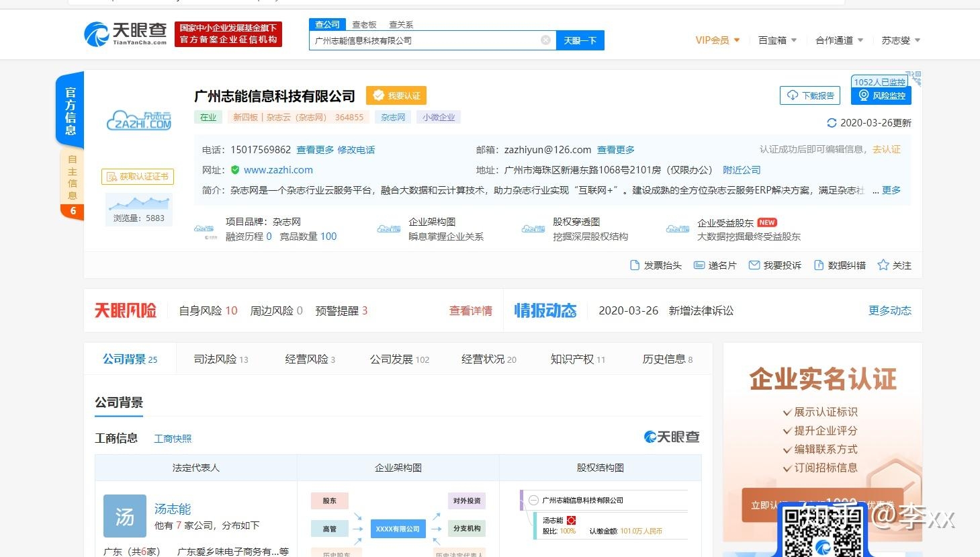Click the 关注 star icon
The image size is (980, 557).
point(883,265)
